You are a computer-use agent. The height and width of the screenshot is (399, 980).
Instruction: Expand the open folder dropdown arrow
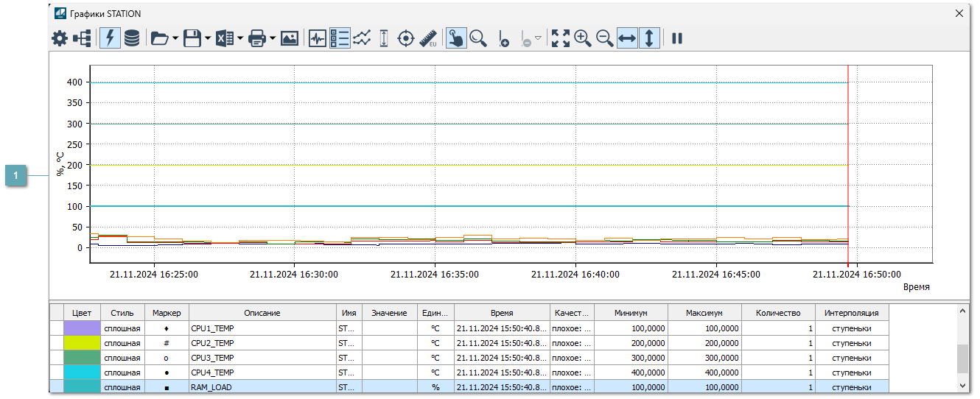point(175,39)
